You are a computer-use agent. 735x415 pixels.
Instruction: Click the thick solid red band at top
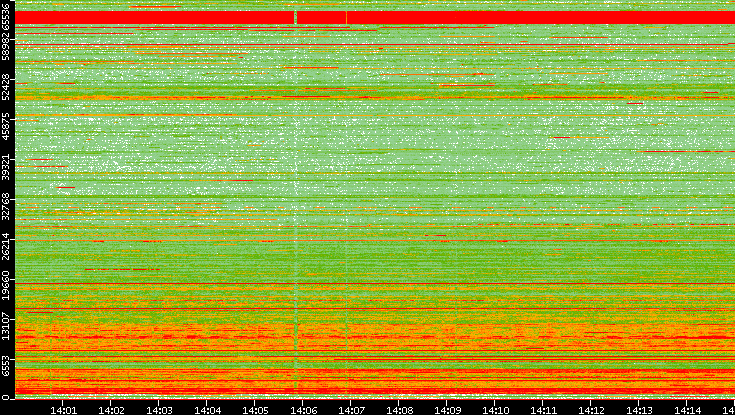click(x=500, y=18)
